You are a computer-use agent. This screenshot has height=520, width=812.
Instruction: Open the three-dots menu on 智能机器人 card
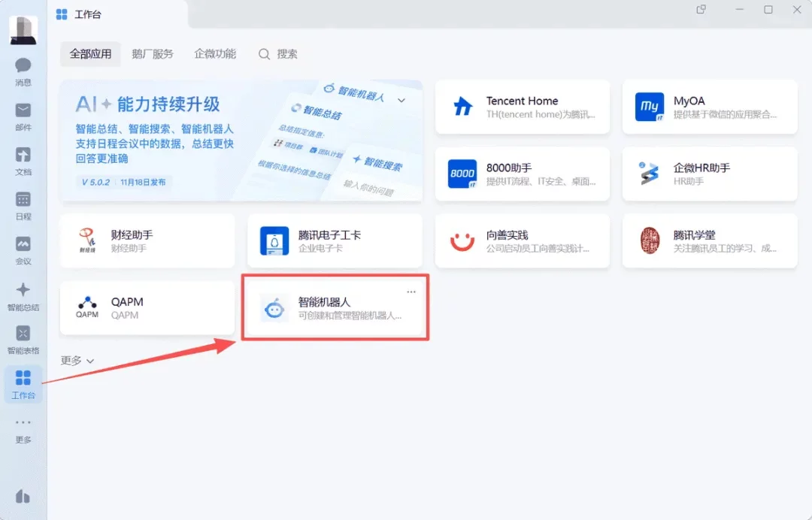(x=411, y=292)
